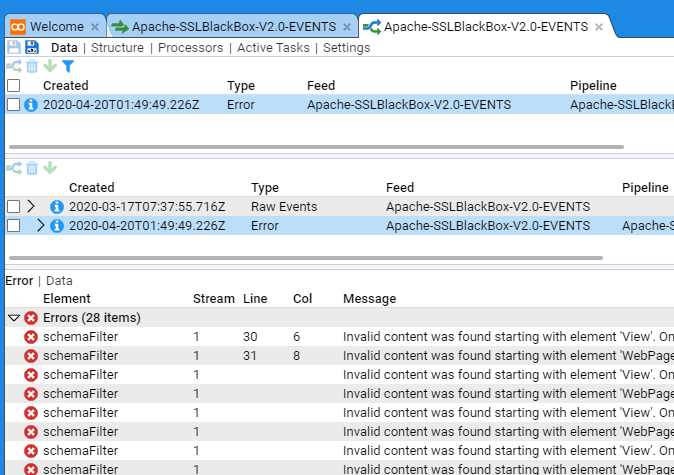This screenshot has height=475, width=674.
Task: Click the download arrow in upper stream toolbar
Action: coord(50,66)
